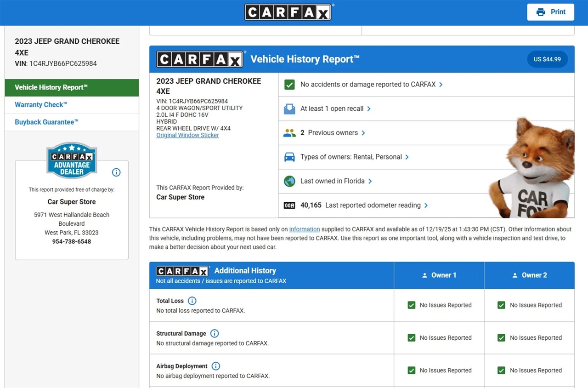Click the car icon for owner types
This screenshot has height=388, width=588.
coord(289,157)
